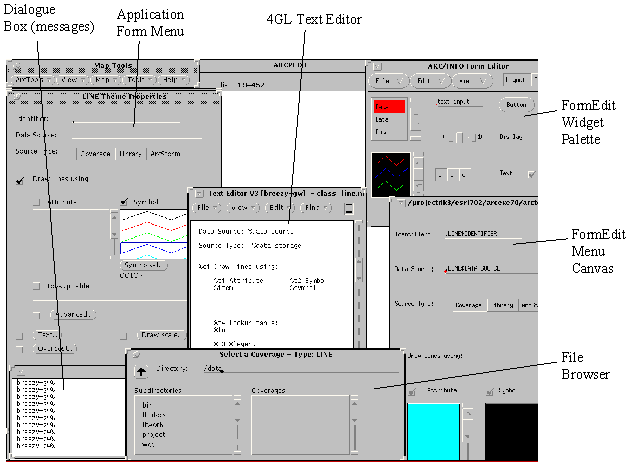The image size is (638, 465).
Task: Select Library tab in FormEdit canvas
Action: pyautogui.click(x=503, y=305)
